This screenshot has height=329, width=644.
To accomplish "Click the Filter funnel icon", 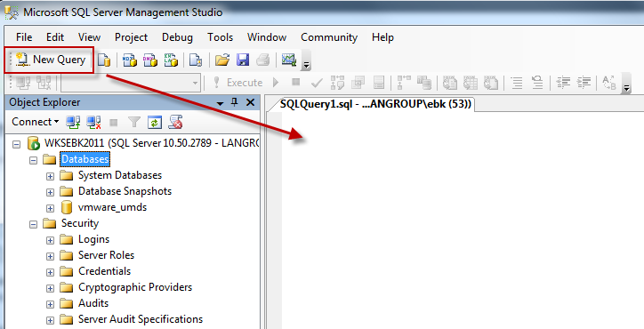I will [134, 122].
